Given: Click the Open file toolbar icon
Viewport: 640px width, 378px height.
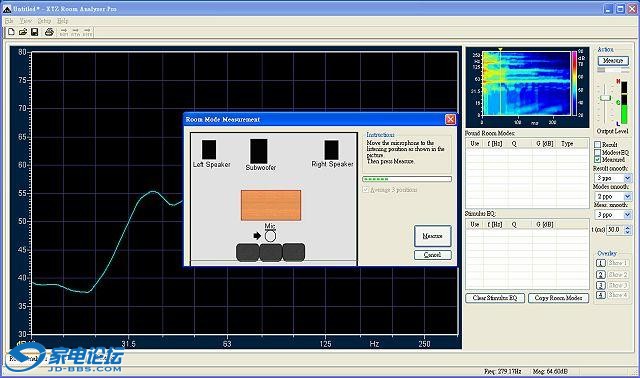Looking at the screenshot, I should [x=23, y=32].
